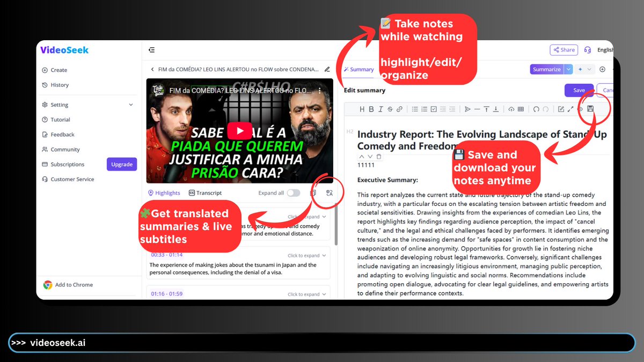Open History in the sidebar
The width and height of the screenshot is (644, 362).
pos(55,85)
